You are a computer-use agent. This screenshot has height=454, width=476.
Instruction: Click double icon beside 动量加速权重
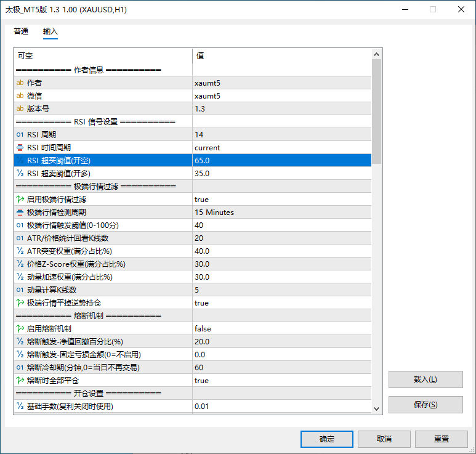(20, 277)
